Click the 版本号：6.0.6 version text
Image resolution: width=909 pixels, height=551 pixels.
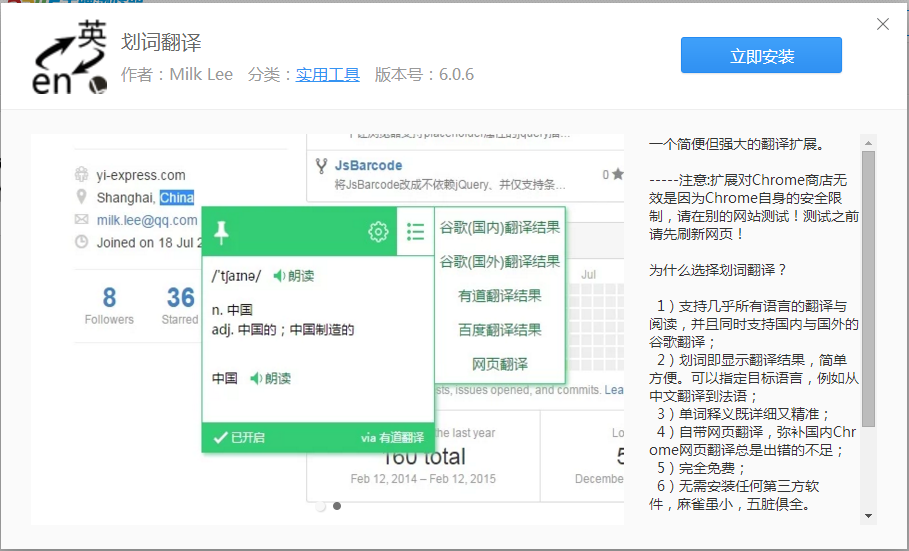point(424,74)
